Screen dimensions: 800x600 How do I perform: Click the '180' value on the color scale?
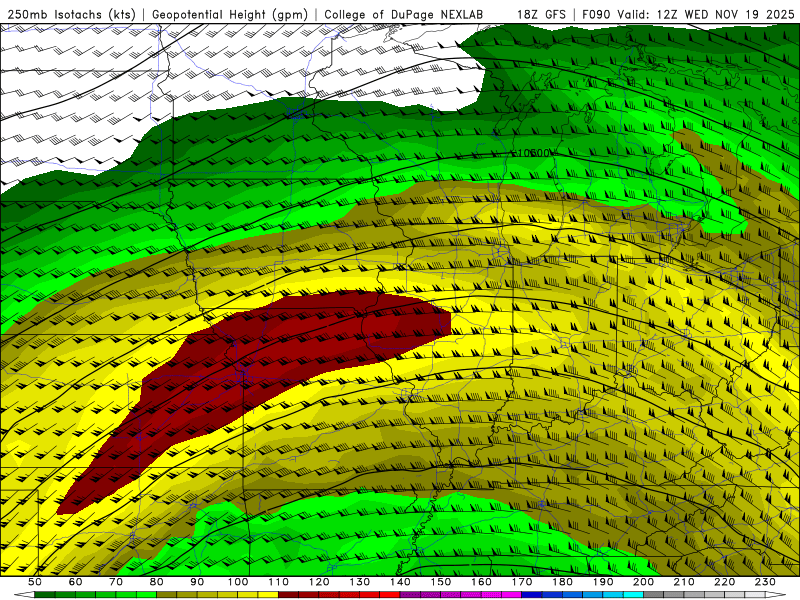pyautogui.click(x=562, y=582)
